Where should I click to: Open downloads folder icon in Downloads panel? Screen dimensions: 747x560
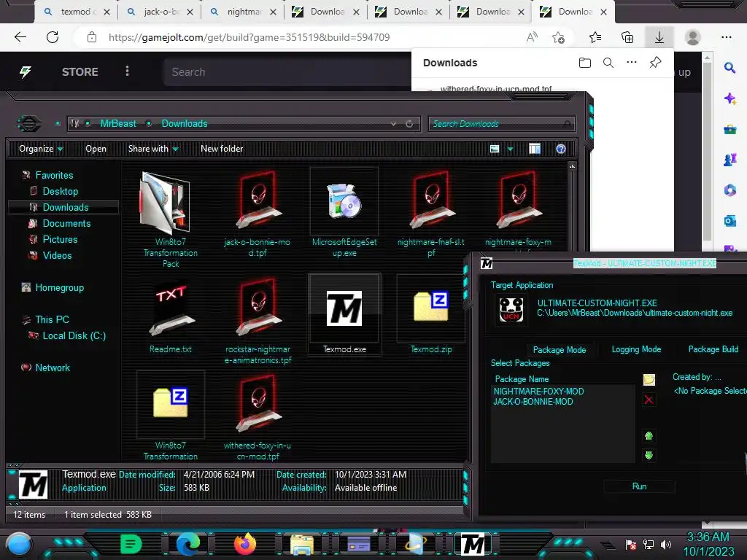point(584,63)
